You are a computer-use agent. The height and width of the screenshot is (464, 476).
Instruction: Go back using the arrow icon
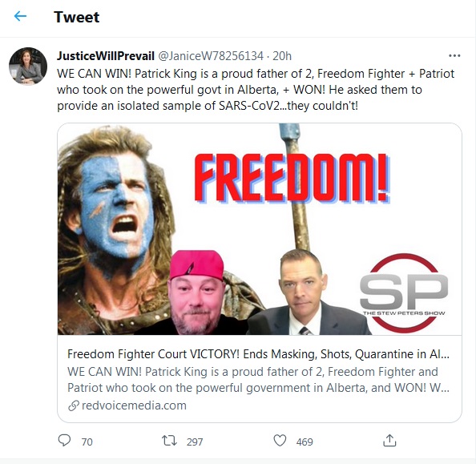click(x=20, y=16)
